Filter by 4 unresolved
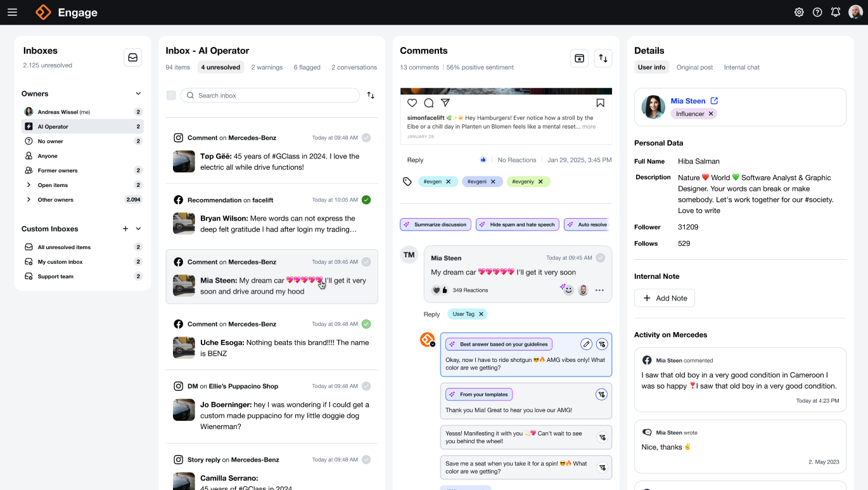This screenshot has width=868, height=490. pos(221,67)
